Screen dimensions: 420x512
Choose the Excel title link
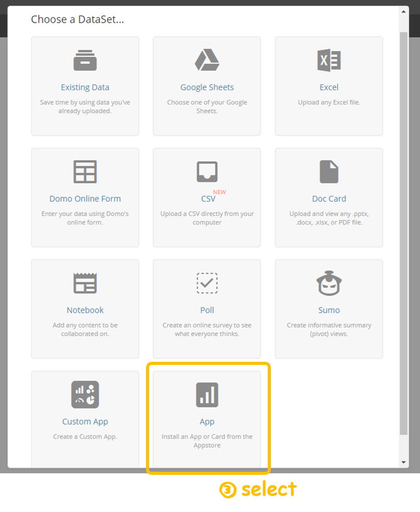pos(329,87)
